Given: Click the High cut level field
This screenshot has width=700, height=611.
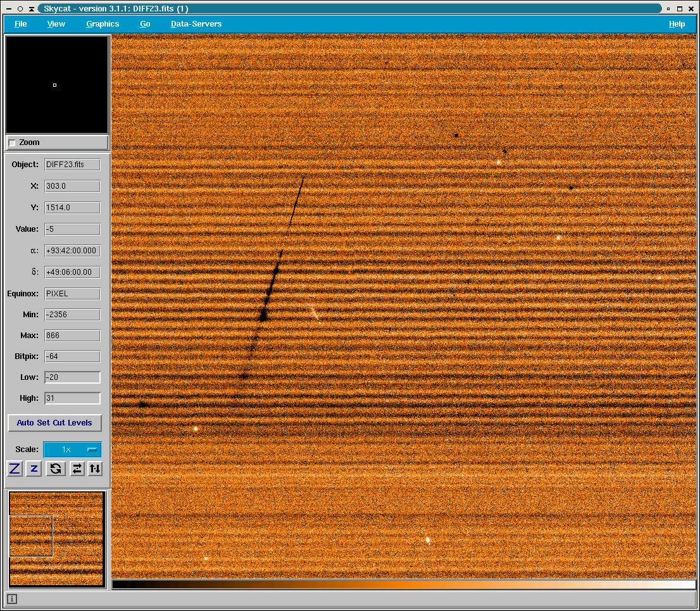Looking at the screenshot, I should click(x=72, y=398).
